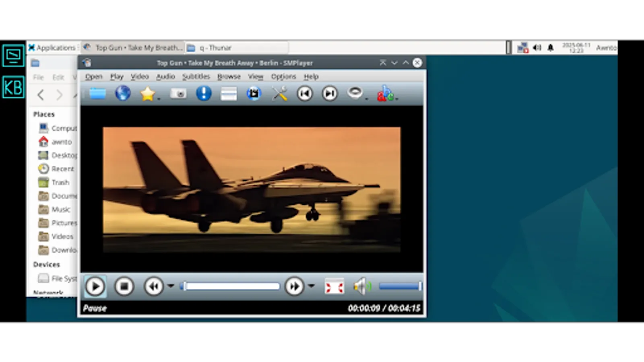Open the playlist toolbar icon

pos(229,93)
